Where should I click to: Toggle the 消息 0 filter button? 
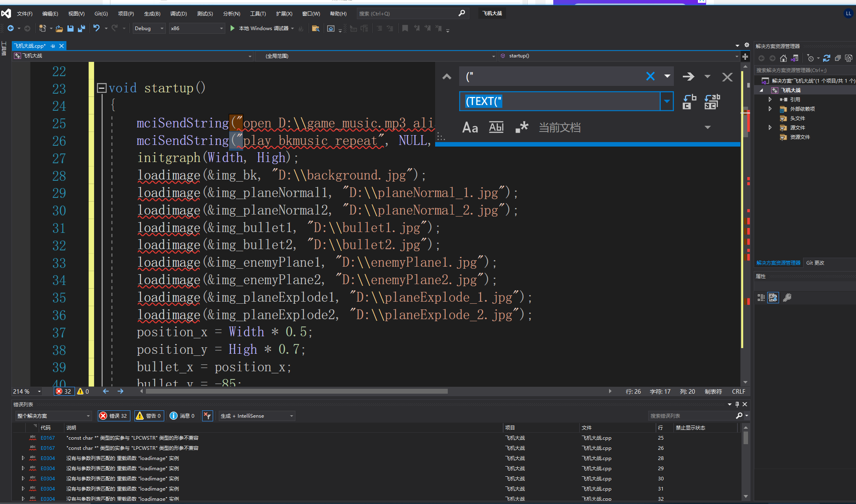click(182, 416)
